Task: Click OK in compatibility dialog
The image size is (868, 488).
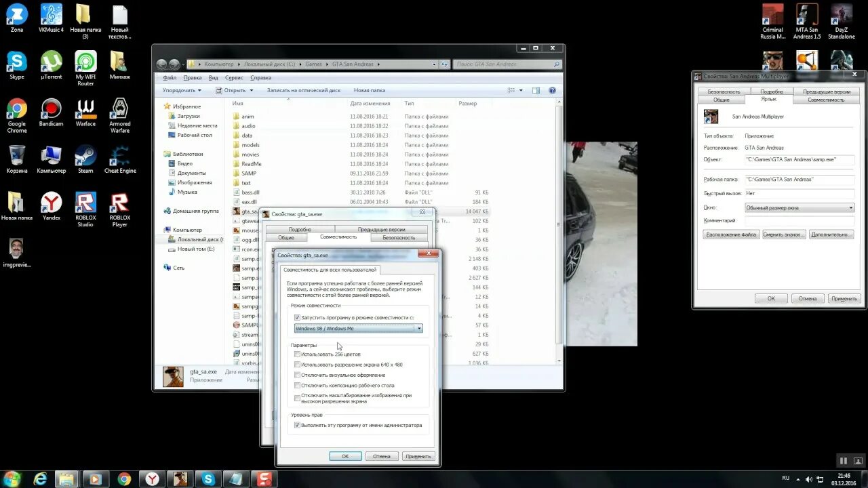Action: [x=345, y=456]
